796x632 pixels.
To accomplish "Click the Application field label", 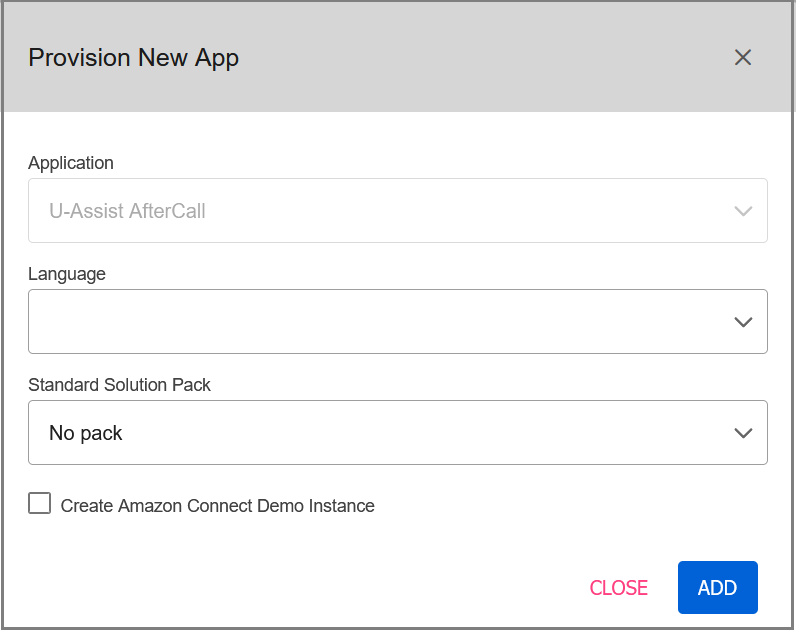I will (x=71, y=163).
